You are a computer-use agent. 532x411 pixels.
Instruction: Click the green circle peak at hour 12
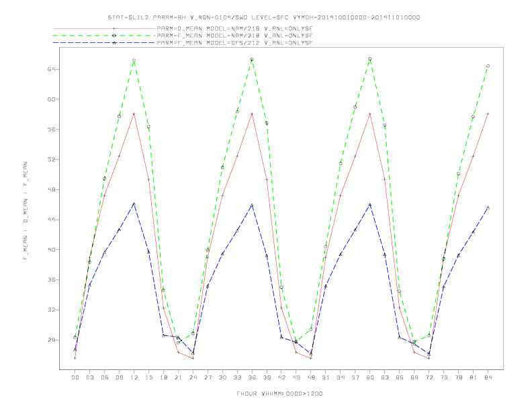point(134,60)
